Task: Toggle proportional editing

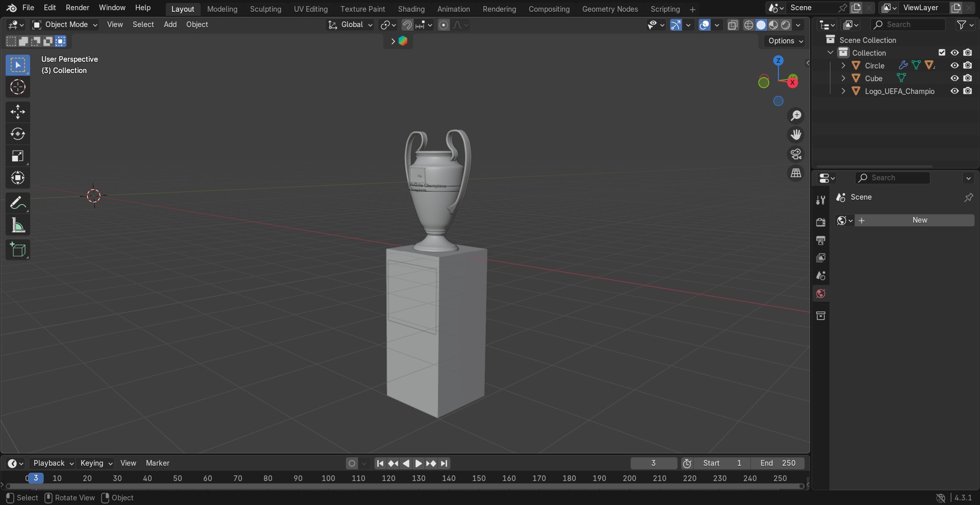Action: coord(444,25)
